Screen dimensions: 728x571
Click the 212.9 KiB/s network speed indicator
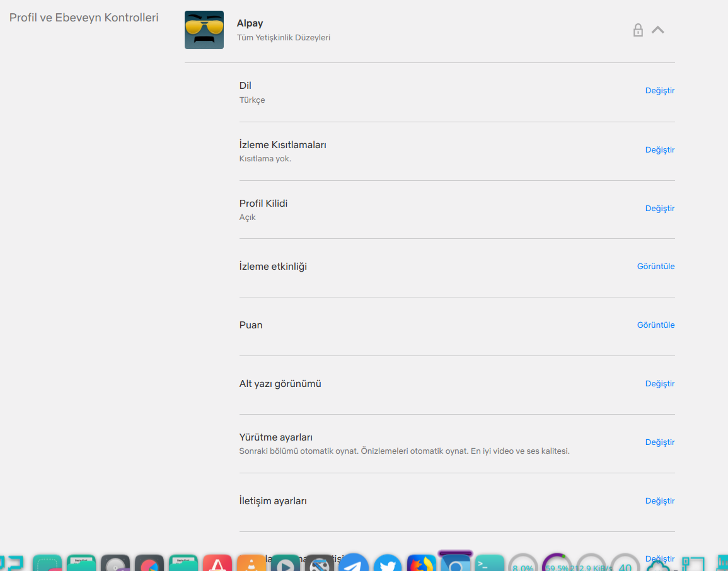pos(591,563)
